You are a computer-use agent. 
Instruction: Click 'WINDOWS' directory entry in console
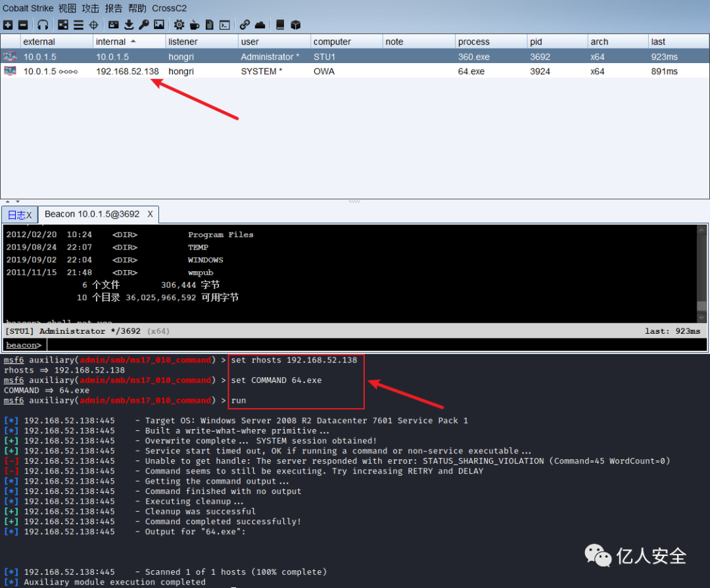pos(206,260)
